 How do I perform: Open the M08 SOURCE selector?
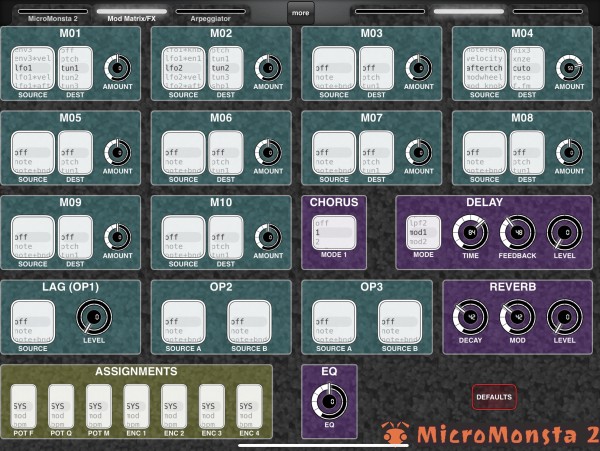[x=484, y=153]
